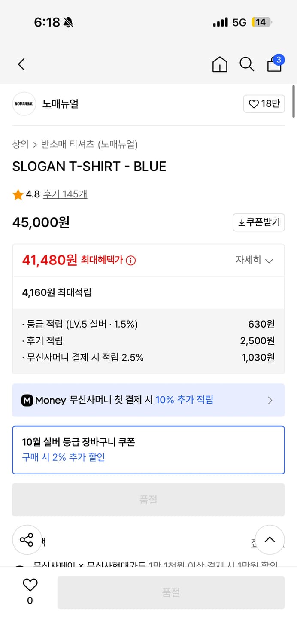Tap the info icon beside 최대혜택가
The width and height of the screenshot is (297, 644).
(x=131, y=261)
